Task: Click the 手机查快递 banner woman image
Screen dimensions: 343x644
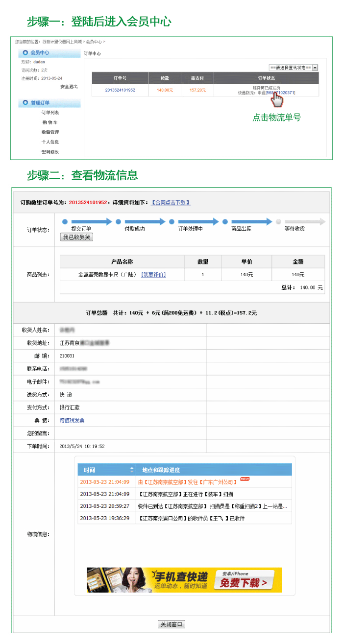Action: (x=134, y=580)
